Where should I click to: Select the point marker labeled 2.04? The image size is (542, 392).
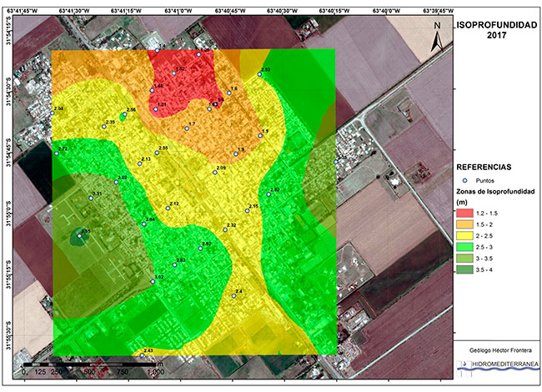pyautogui.click(x=53, y=113)
